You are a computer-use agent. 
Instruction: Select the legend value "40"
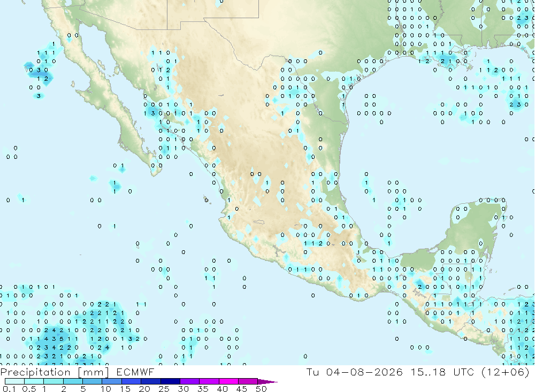222,389
